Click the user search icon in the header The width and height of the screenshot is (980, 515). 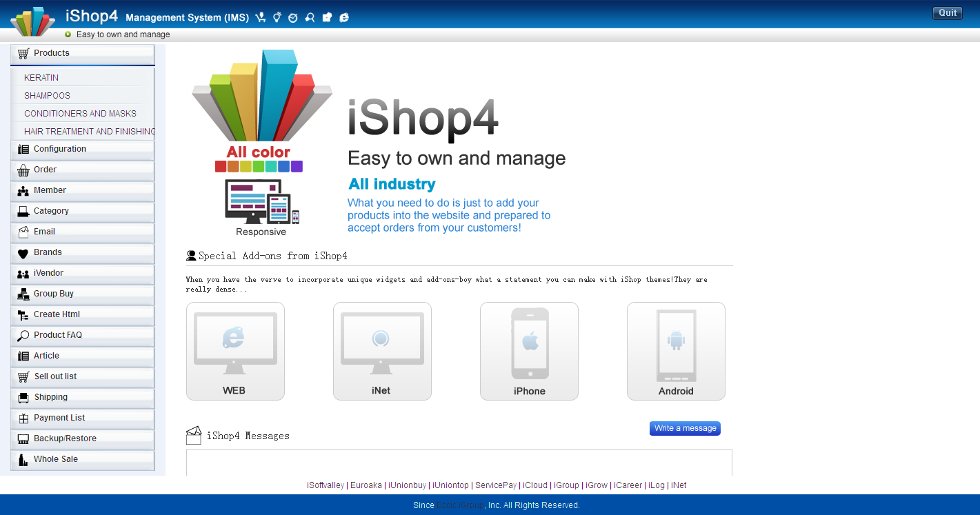(x=310, y=17)
